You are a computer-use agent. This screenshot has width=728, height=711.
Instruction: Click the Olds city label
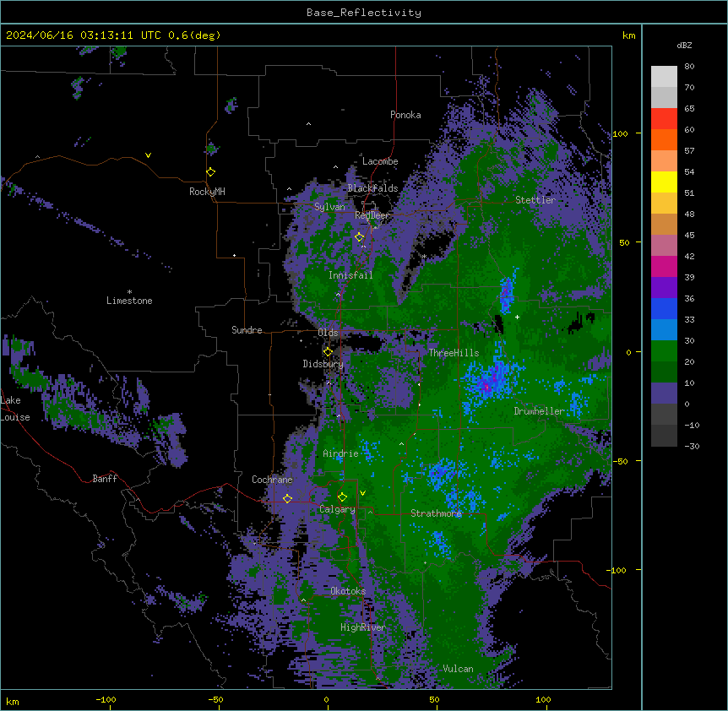[x=328, y=333]
